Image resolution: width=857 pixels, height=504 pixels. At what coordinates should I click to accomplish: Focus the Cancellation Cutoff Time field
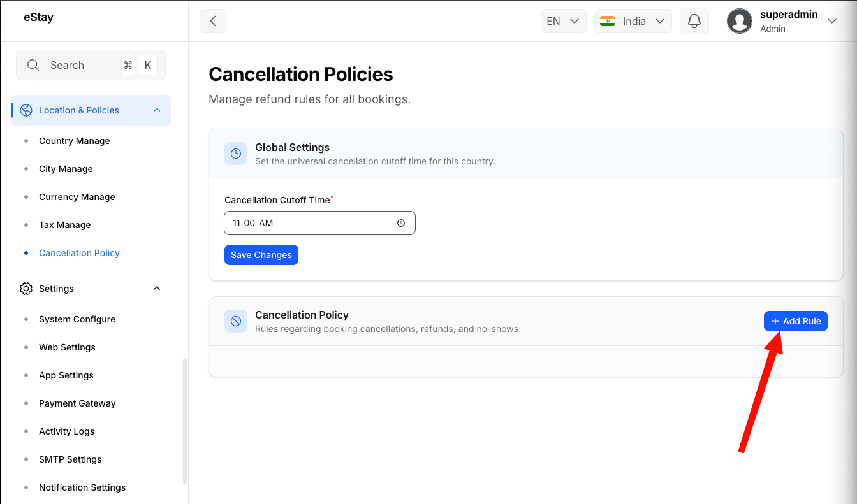click(319, 223)
